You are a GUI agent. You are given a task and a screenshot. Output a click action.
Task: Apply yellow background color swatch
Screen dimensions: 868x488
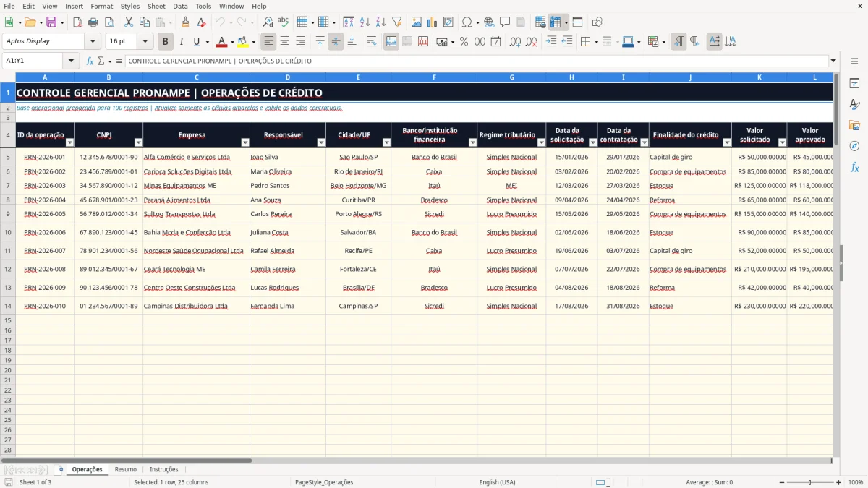point(242,42)
